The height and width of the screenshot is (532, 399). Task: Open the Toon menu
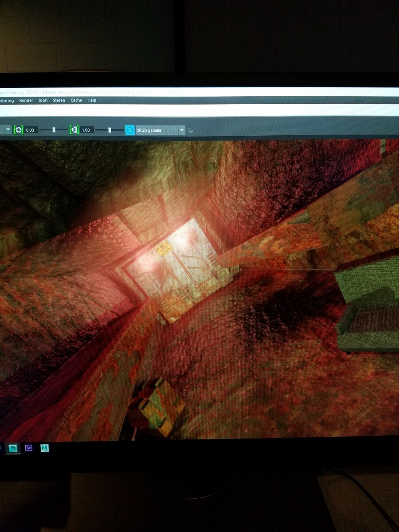point(43,101)
